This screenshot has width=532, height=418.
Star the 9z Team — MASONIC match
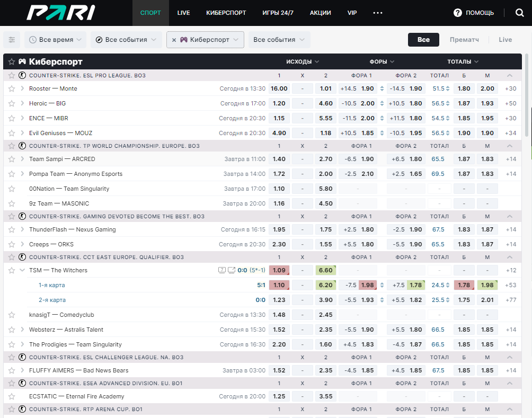coord(12,203)
